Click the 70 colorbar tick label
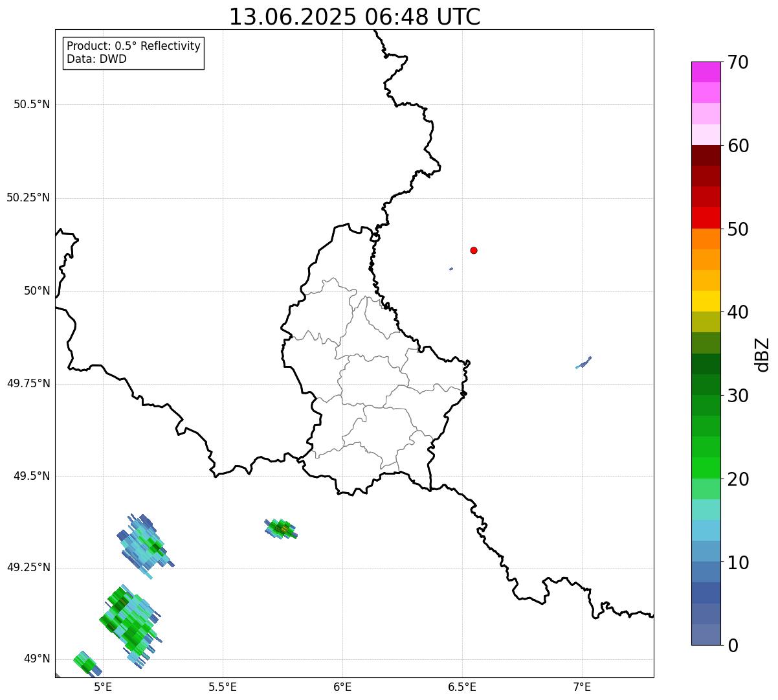The image size is (778, 700). (x=737, y=62)
